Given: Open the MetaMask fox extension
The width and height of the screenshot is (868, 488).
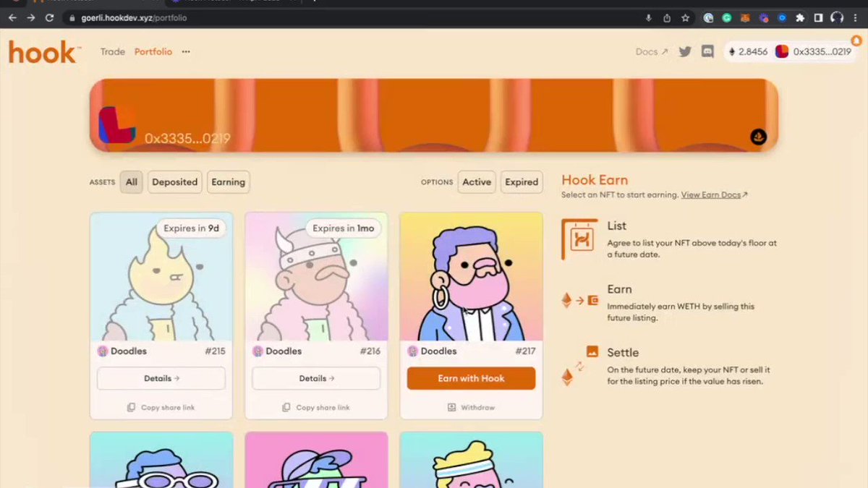Looking at the screenshot, I should (x=745, y=18).
